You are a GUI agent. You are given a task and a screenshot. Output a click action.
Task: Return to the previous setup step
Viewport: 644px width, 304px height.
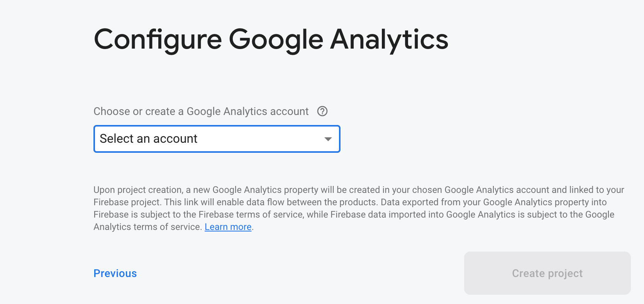[115, 273]
